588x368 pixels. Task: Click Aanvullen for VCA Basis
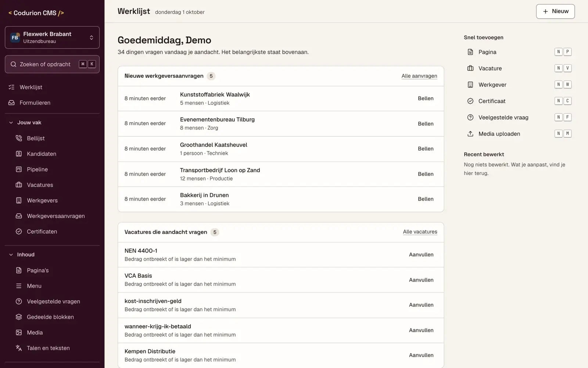(421, 280)
